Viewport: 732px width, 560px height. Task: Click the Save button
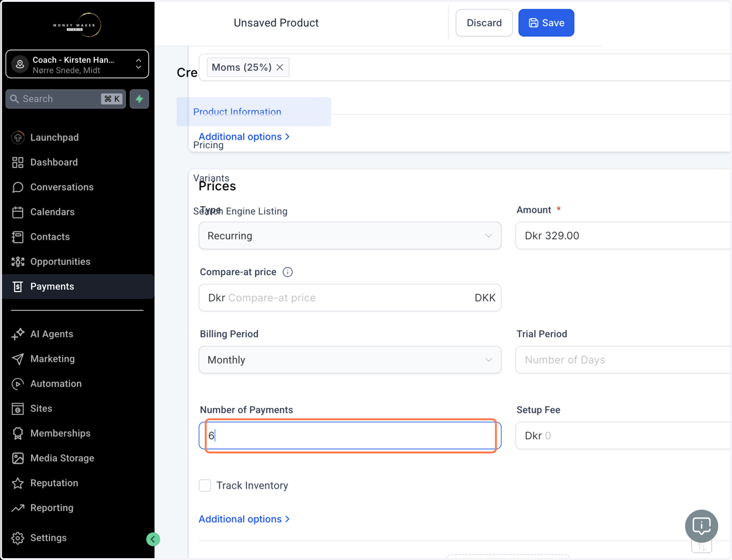pos(546,23)
